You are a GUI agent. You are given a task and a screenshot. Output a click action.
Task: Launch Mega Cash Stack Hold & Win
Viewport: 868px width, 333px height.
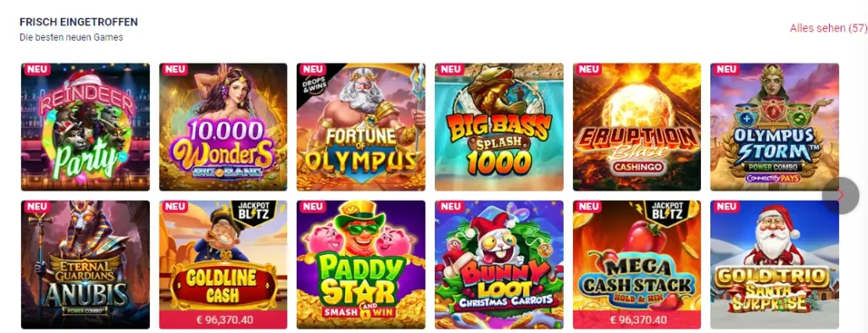click(x=637, y=256)
